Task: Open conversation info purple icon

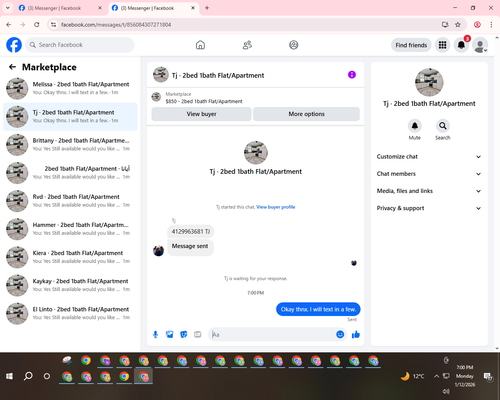Action: pyautogui.click(x=352, y=75)
